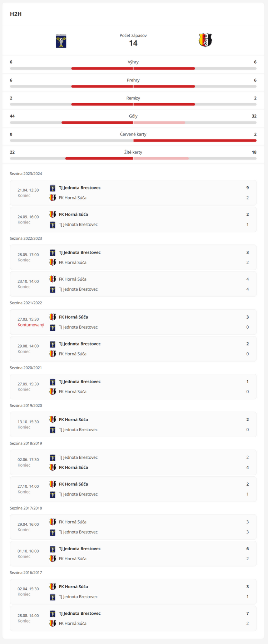Click the score 9 in the 21.04. match
The width and height of the screenshot is (268, 644).
247,188
